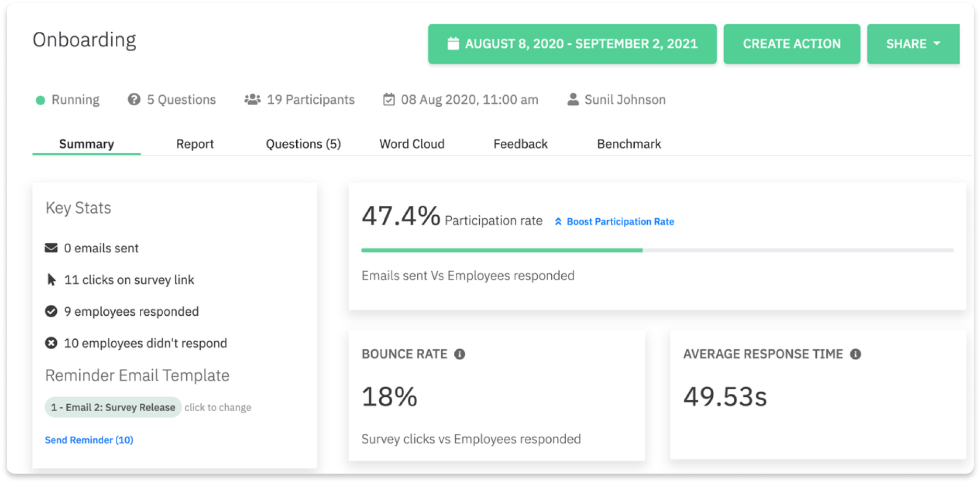The width and height of the screenshot is (980, 483).
Task: Click the Bounce Rate info icon
Action: point(459,354)
